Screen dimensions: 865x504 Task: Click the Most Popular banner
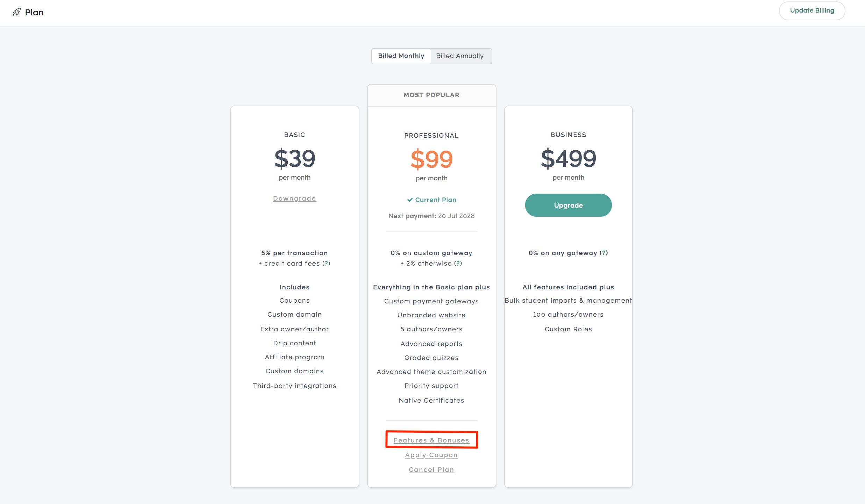[431, 95]
